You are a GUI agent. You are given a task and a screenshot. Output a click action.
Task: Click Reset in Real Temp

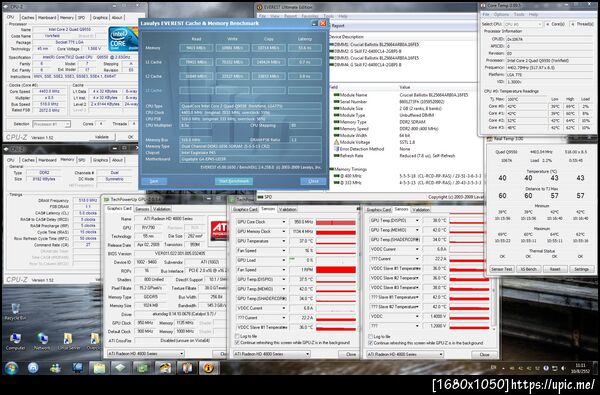[x=555, y=269]
